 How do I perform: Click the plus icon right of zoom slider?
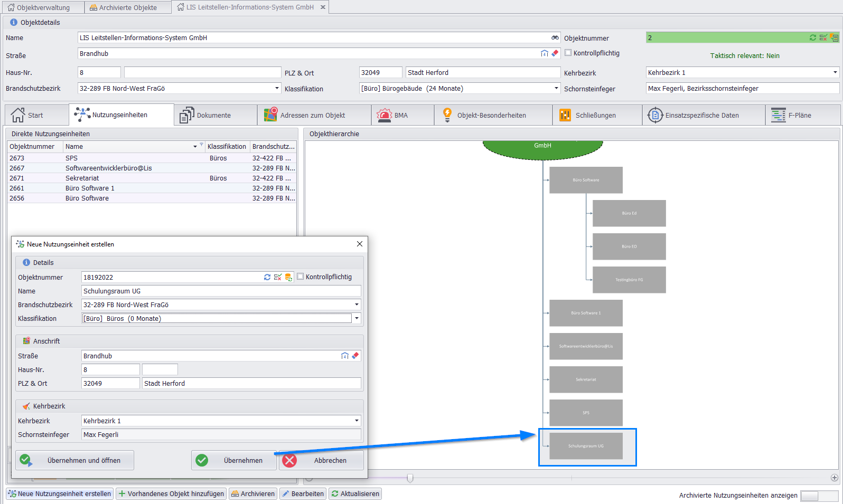click(x=835, y=478)
